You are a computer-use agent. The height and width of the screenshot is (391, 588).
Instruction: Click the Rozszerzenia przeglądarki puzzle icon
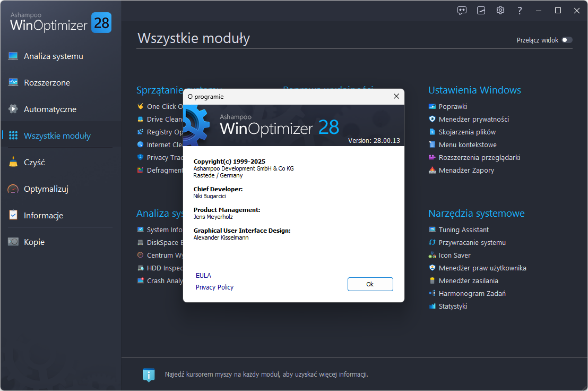click(432, 157)
